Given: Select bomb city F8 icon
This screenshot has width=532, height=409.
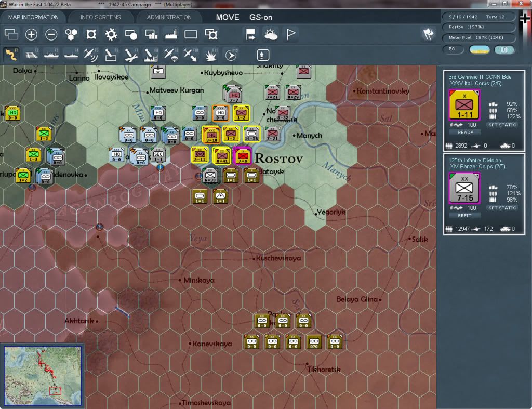Looking at the screenshot, I should click(151, 55).
